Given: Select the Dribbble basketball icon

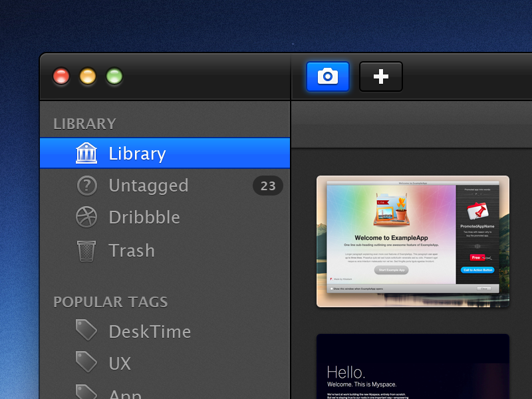Looking at the screenshot, I should point(86,217).
